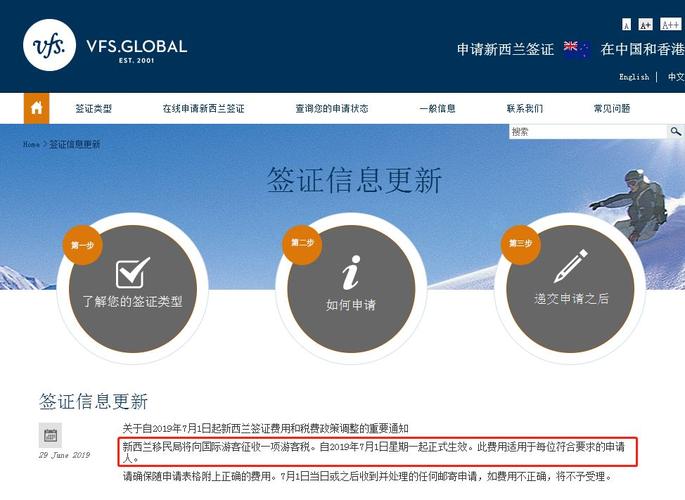This screenshot has height=500, width=685.
Task: Click into the 搜索 search field
Action: coord(588,131)
